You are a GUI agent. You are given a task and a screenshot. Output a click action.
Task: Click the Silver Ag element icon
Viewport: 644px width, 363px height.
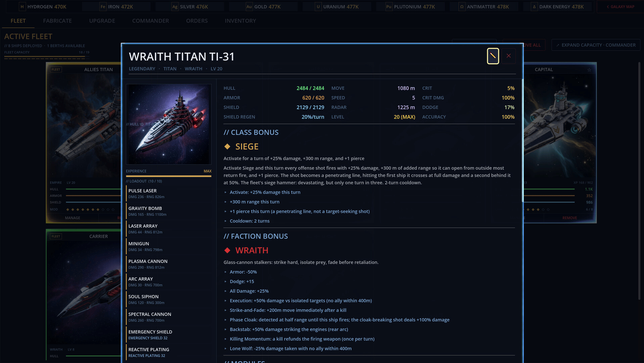(175, 7)
